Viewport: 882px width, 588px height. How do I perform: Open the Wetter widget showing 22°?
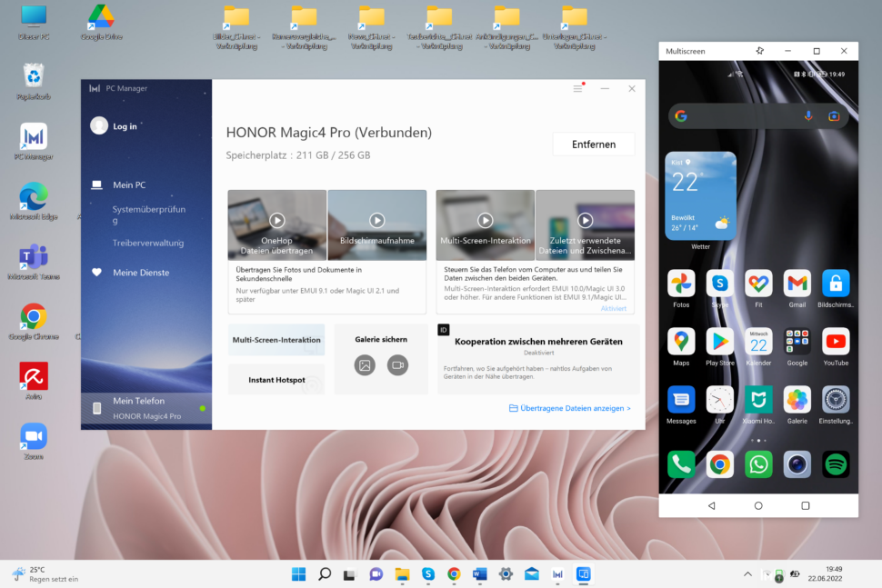pyautogui.click(x=700, y=195)
